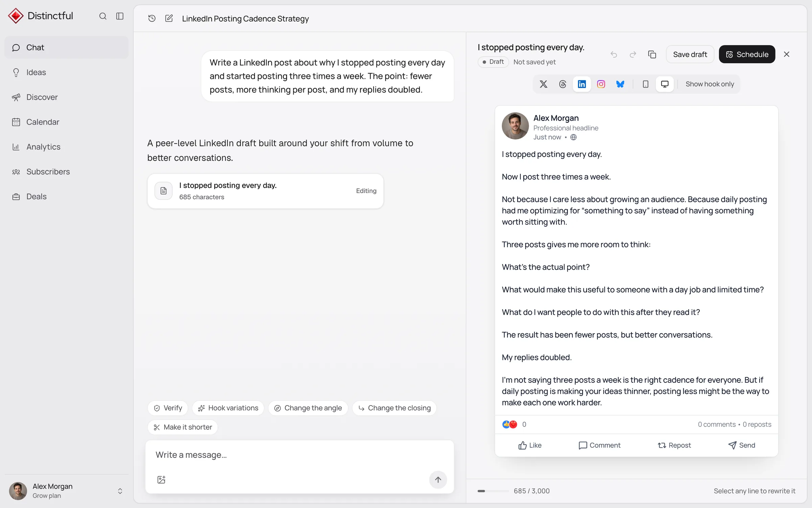Choose Change the angle suggestion
Screen dimensions: 812x508
308,408
